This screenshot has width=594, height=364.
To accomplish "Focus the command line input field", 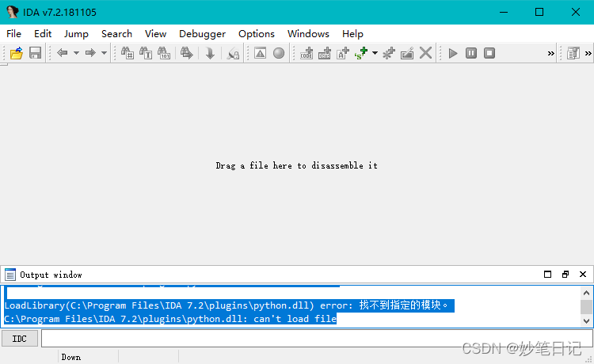I will [317, 338].
